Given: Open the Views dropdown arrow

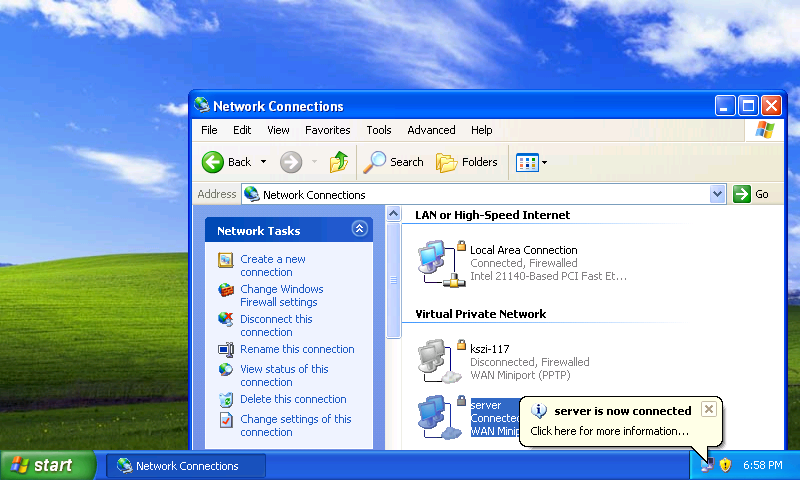Looking at the screenshot, I should pos(544,163).
